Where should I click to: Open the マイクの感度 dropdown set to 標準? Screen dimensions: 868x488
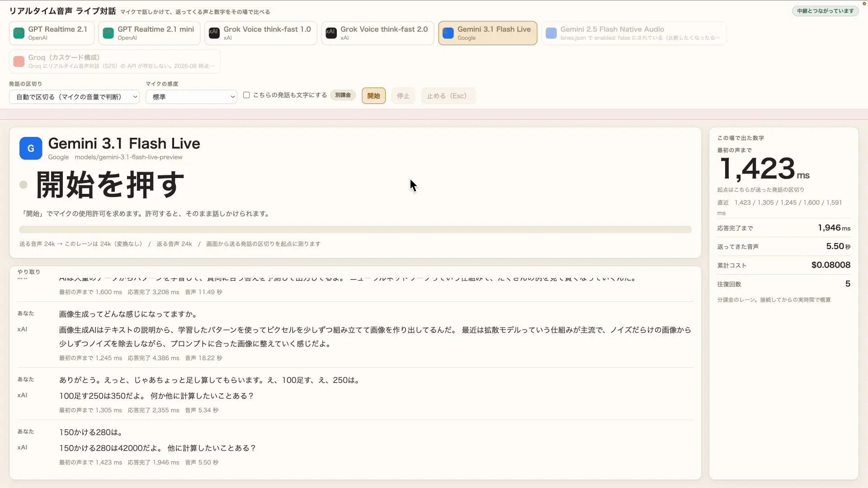pos(191,97)
